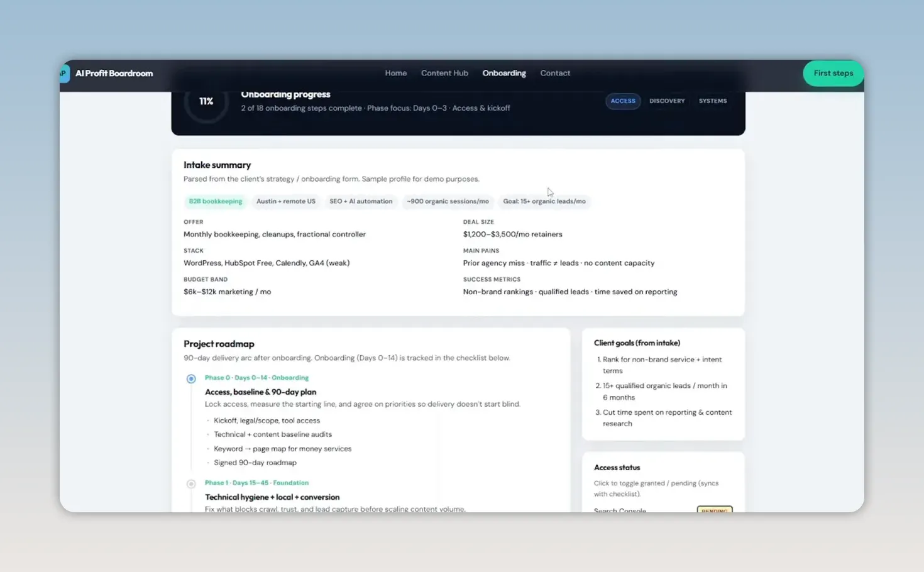Click the 'Signed 90-day roadmap' bullet
924x572 pixels.
[255, 463]
